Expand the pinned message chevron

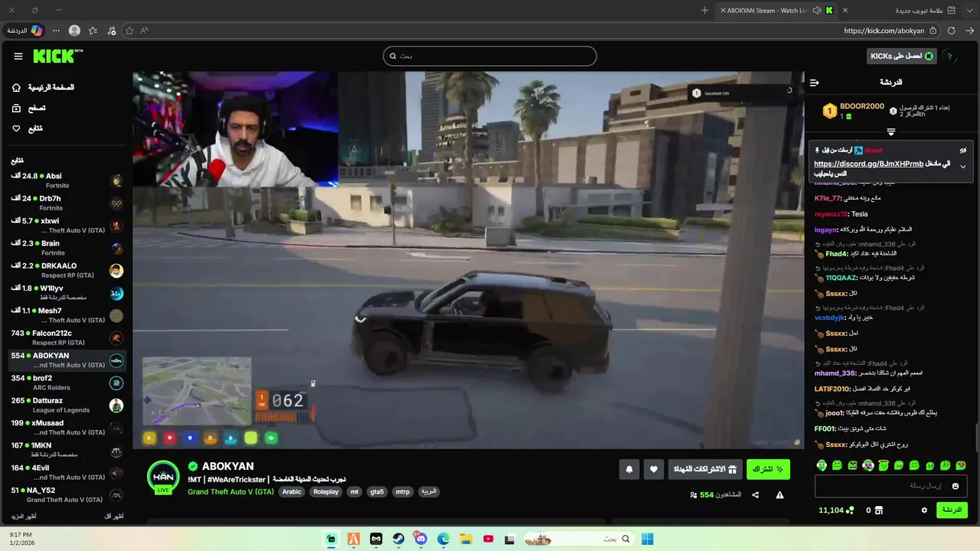click(x=963, y=167)
